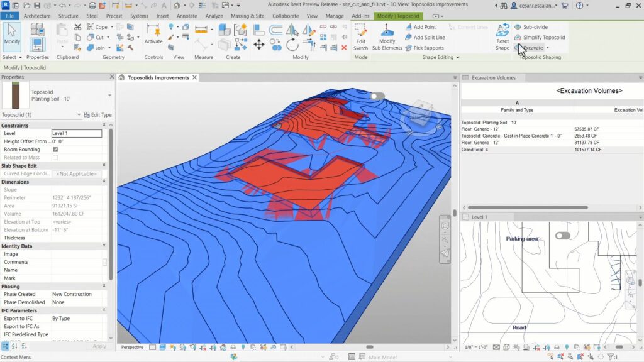Toggle the switch near Parking area
Image resolution: width=644 pixels, height=362 pixels.
562,236
